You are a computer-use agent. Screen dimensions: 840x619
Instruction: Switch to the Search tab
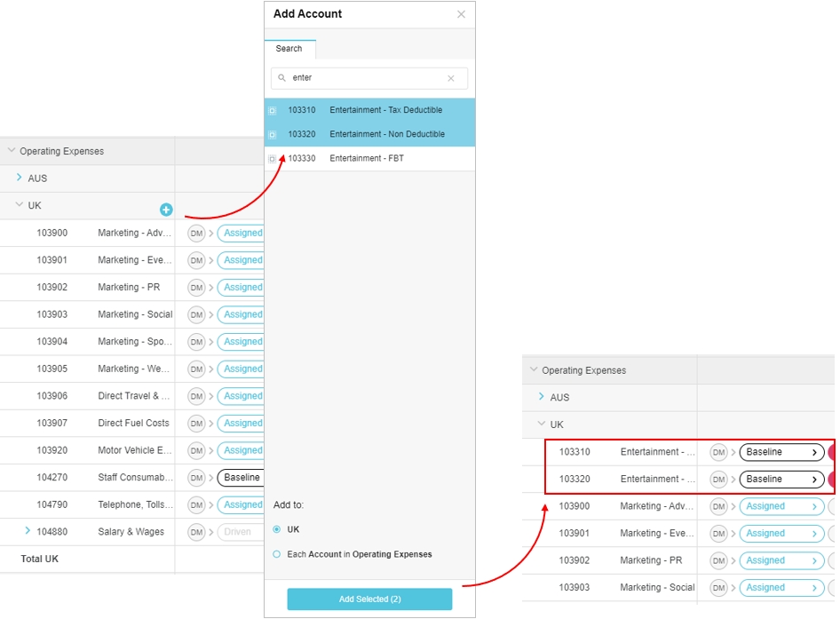(x=289, y=49)
